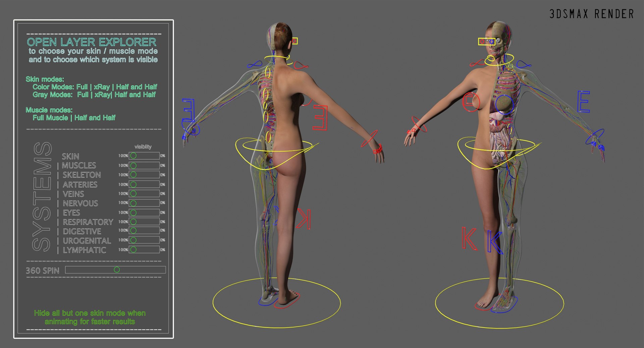Click the LYMPHATIC system label
644x348 pixels.
[x=85, y=250]
